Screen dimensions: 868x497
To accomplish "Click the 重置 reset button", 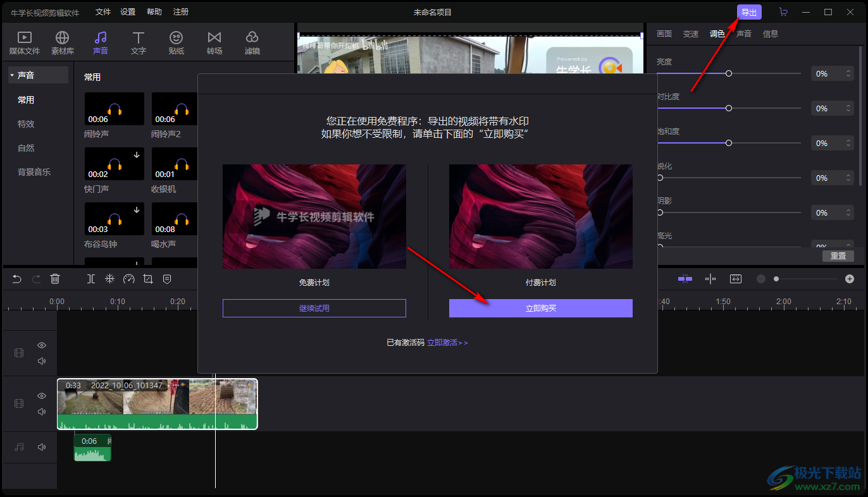I will (838, 256).
